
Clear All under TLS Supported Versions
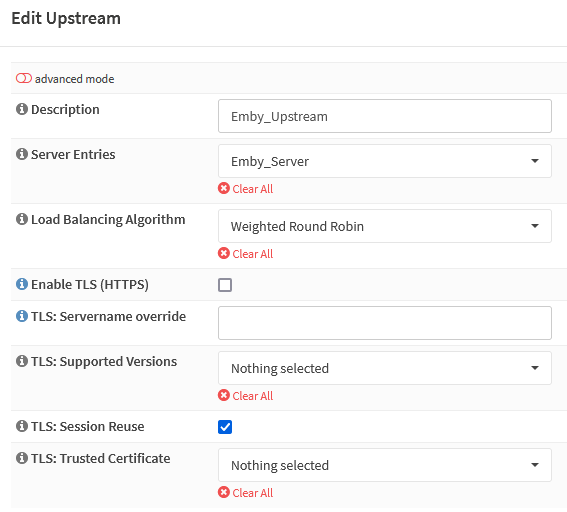point(246,396)
